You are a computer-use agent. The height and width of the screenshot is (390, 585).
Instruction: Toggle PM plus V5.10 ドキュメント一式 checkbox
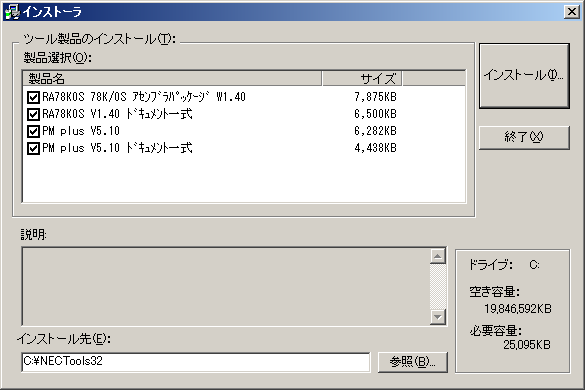(33, 149)
